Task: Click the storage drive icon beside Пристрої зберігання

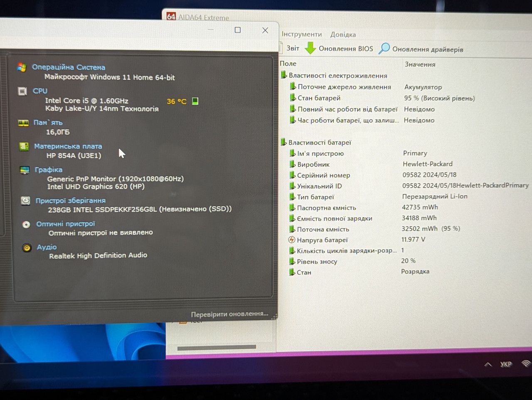Action: [26, 201]
